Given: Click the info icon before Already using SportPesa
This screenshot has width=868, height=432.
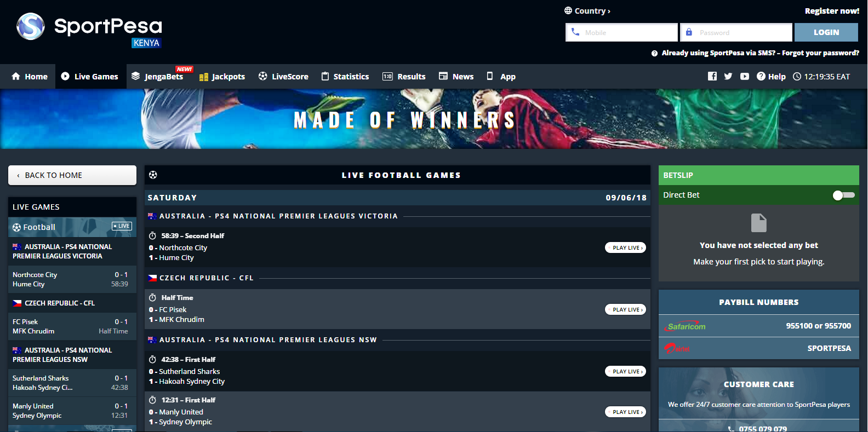Looking at the screenshot, I should coord(654,53).
